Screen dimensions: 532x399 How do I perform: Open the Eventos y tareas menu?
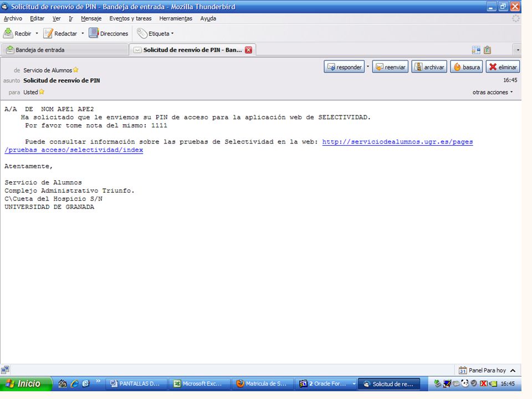point(130,18)
